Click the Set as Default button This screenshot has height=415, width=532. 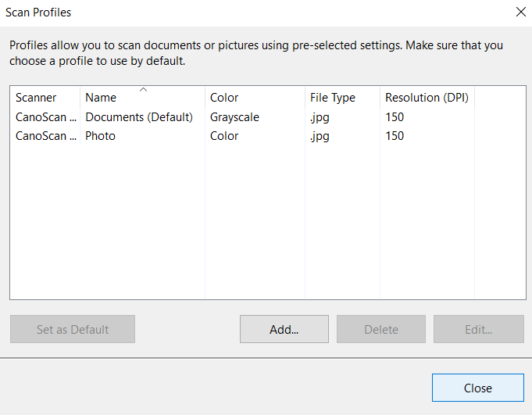point(73,329)
